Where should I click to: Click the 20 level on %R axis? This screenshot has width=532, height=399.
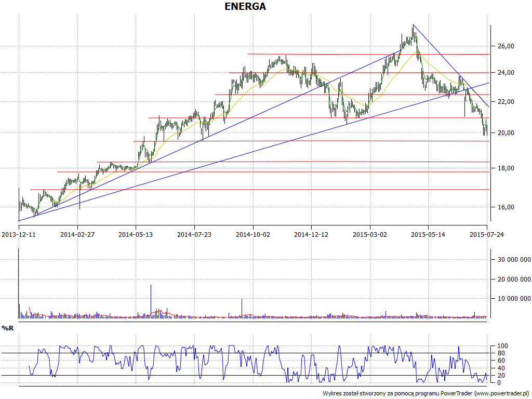coord(501,376)
